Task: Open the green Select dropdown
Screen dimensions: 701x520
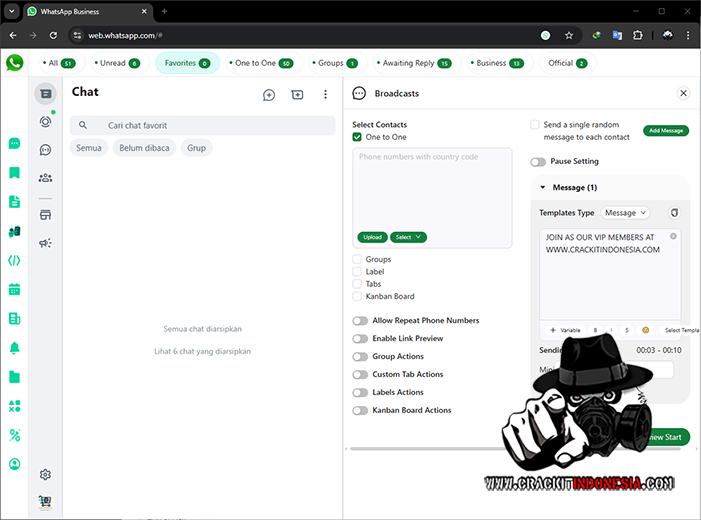Action: click(408, 237)
